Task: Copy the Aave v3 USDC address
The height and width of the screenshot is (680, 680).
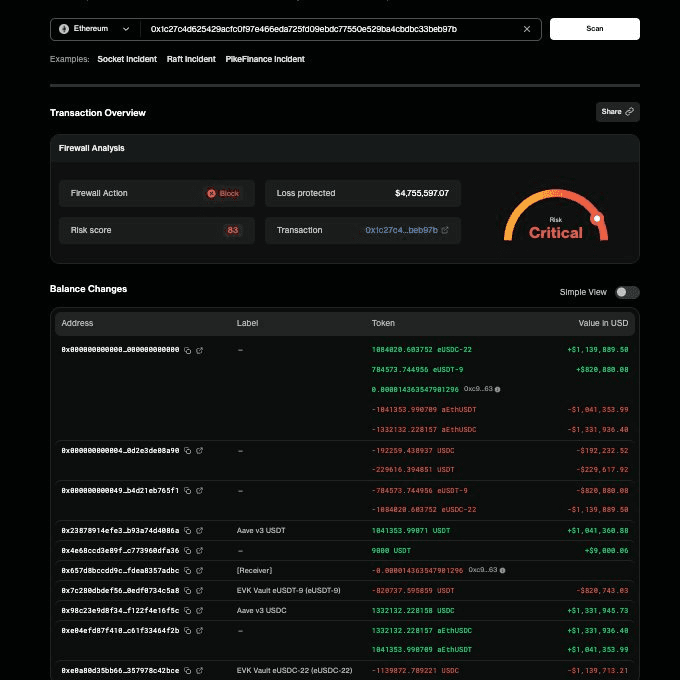Action: pos(187,610)
